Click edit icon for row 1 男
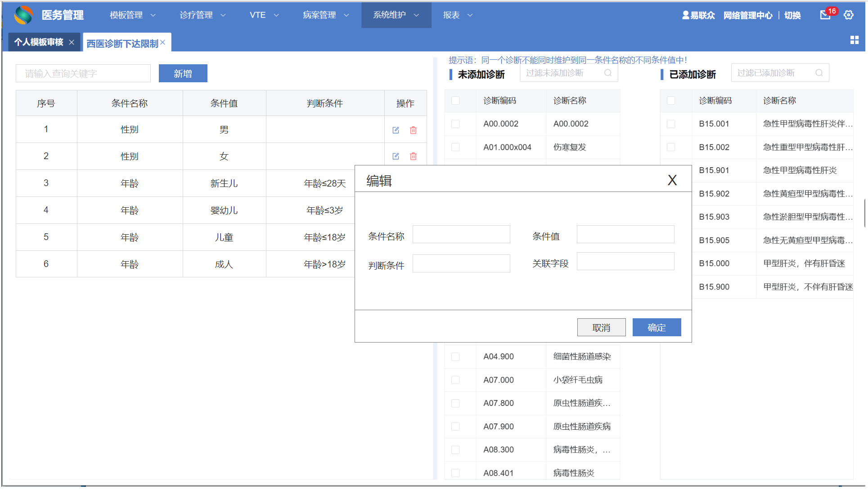 pyautogui.click(x=396, y=130)
